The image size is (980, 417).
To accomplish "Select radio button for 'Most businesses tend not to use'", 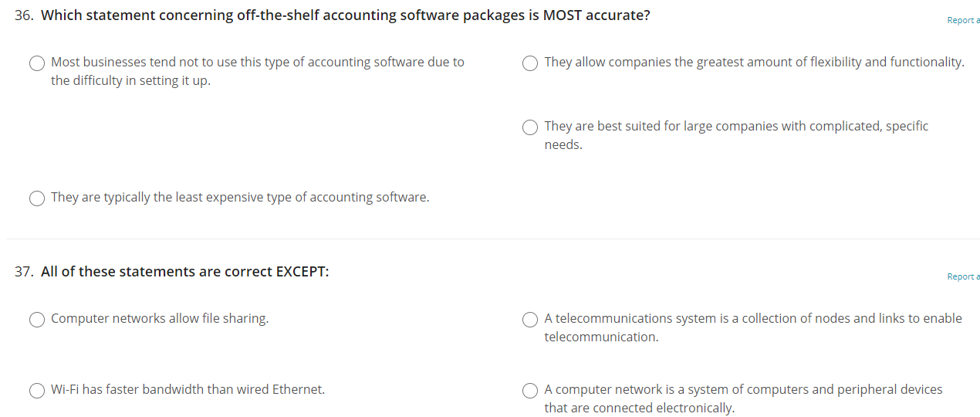I will coord(37,63).
